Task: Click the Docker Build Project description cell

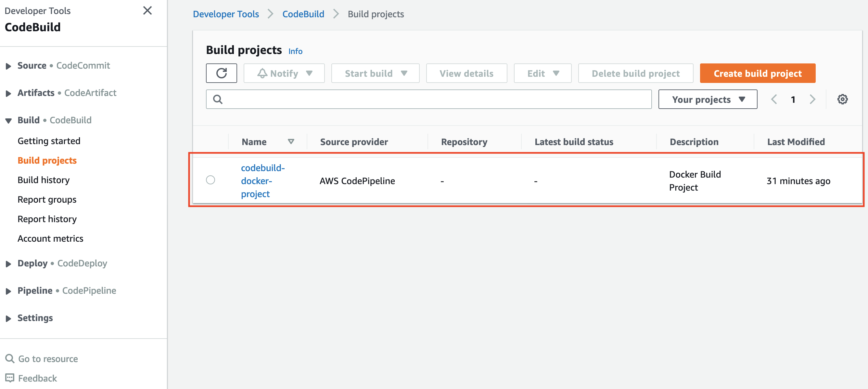Action: pyautogui.click(x=695, y=181)
